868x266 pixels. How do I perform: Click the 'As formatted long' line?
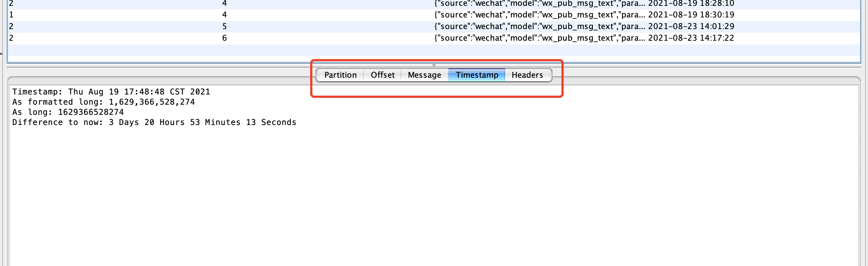(x=103, y=102)
